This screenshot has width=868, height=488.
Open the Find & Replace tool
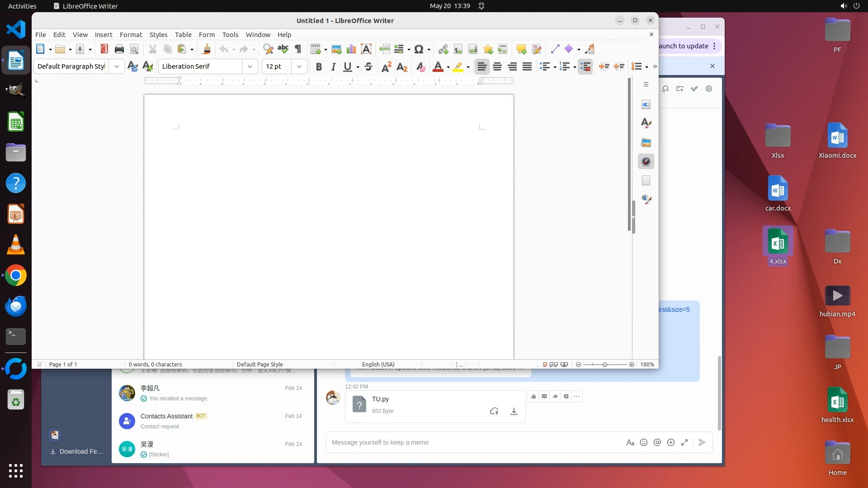268,49
